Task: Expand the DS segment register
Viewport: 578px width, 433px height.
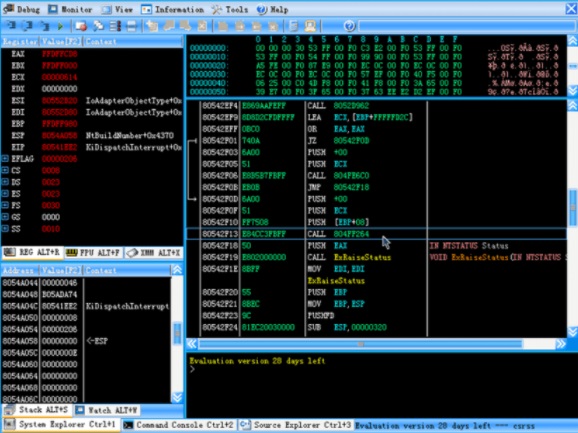Action: [5, 182]
